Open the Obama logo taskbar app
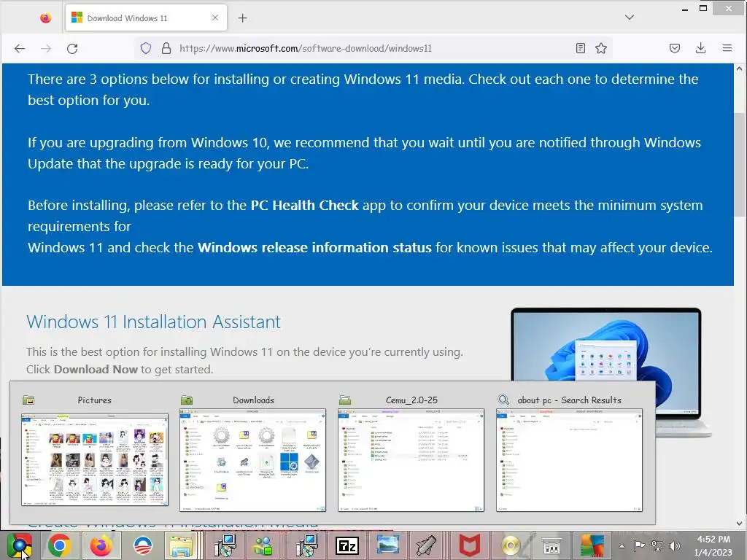 coord(142,545)
